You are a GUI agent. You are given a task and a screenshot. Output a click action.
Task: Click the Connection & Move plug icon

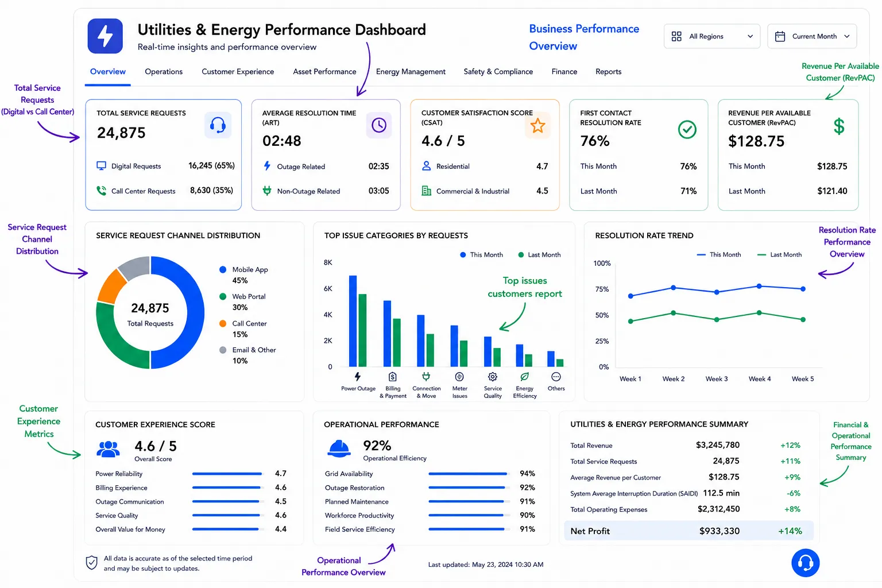[426, 377]
